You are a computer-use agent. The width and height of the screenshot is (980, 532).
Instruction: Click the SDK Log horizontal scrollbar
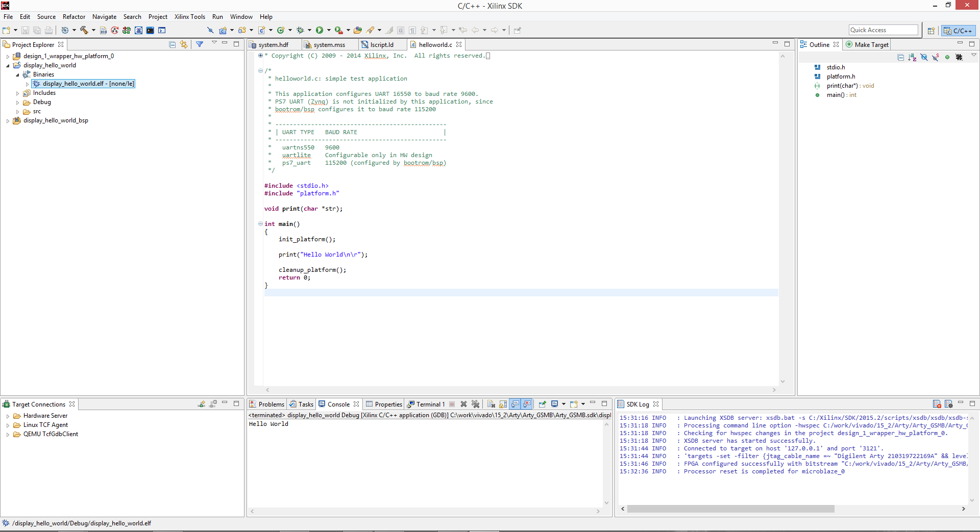pos(730,509)
